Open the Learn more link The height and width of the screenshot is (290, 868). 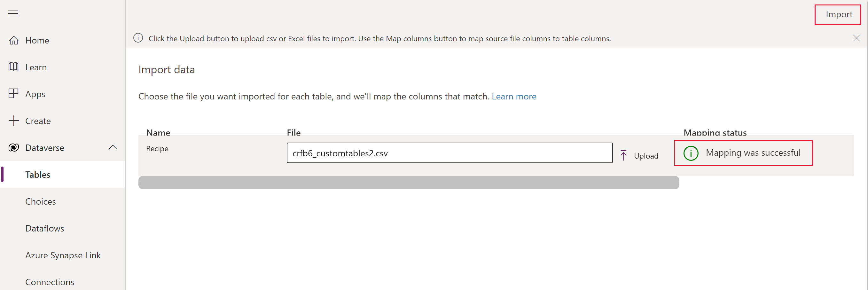(x=514, y=96)
